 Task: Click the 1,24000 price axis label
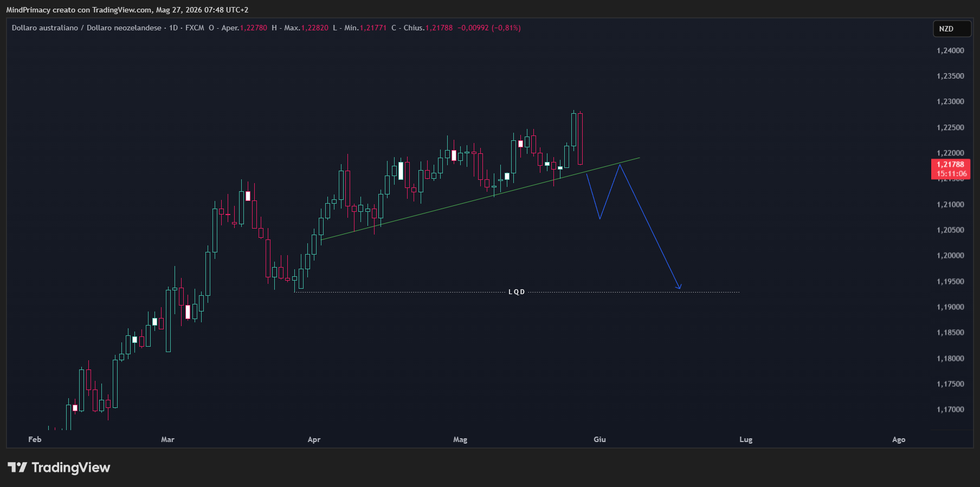(x=950, y=50)
